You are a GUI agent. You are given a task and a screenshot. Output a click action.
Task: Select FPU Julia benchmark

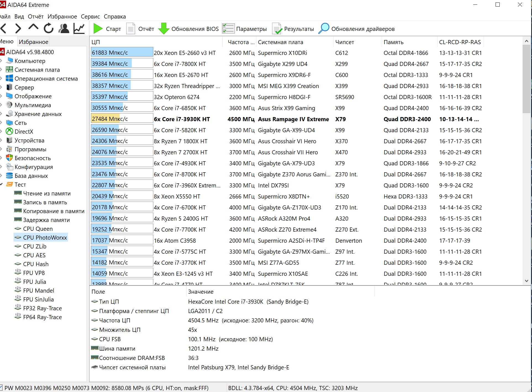tap(35, 282)
